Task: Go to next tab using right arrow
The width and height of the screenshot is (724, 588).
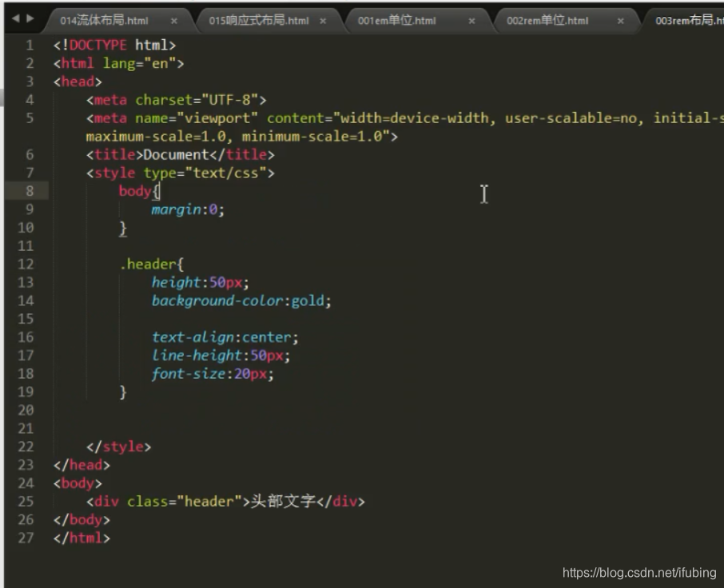Action: 30,18
